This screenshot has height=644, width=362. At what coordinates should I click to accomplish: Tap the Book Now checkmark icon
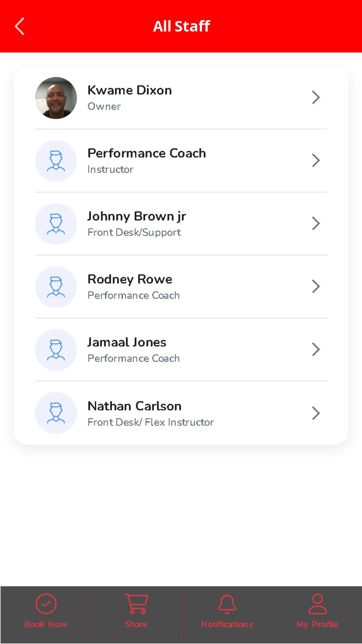46,603
